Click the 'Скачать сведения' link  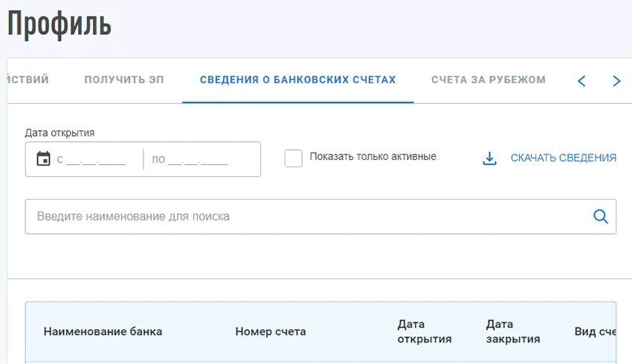point(564,157)
